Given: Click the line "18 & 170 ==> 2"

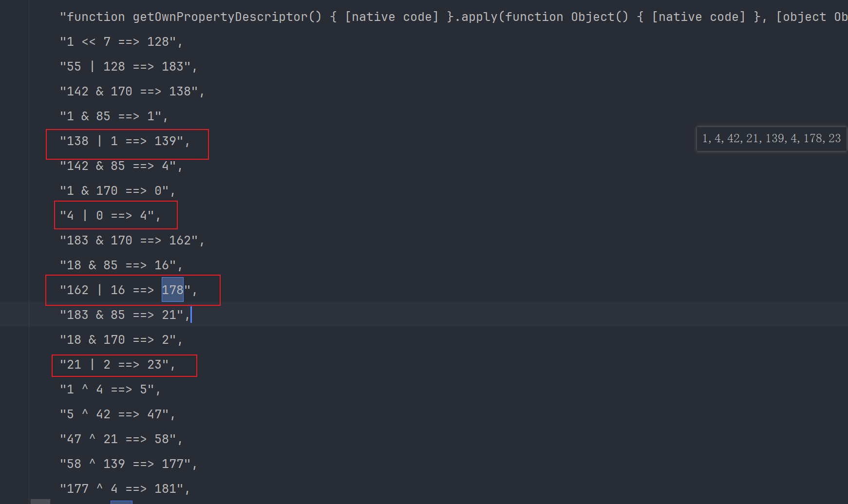Looking at the screenshot, I should coord(121,340).
